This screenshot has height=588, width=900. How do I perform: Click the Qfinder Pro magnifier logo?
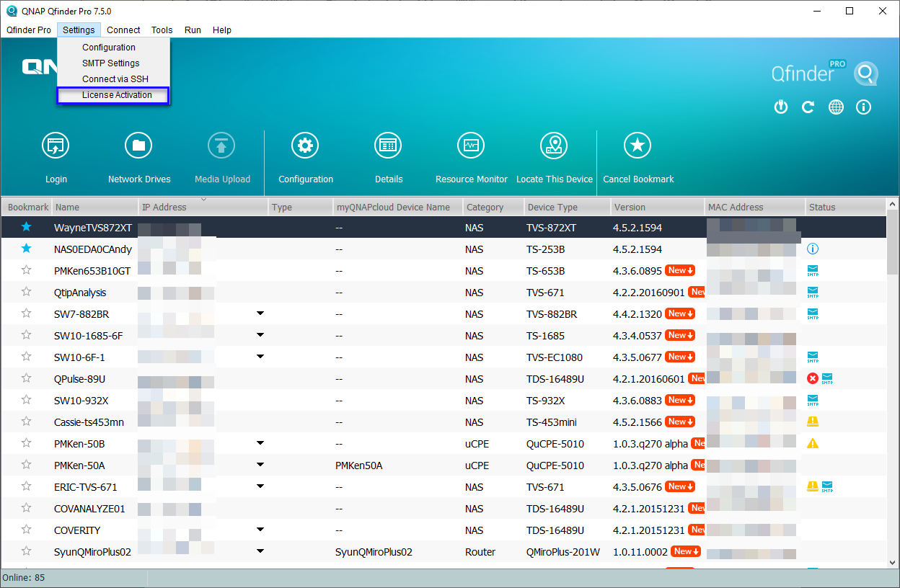(x=865, y=73)
